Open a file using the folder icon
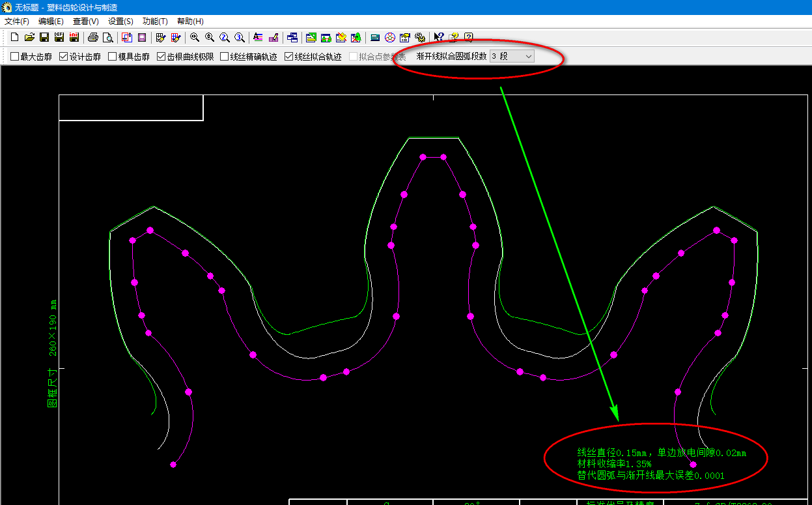Screen dimensions: 812x505 click(x=29, y=37)
